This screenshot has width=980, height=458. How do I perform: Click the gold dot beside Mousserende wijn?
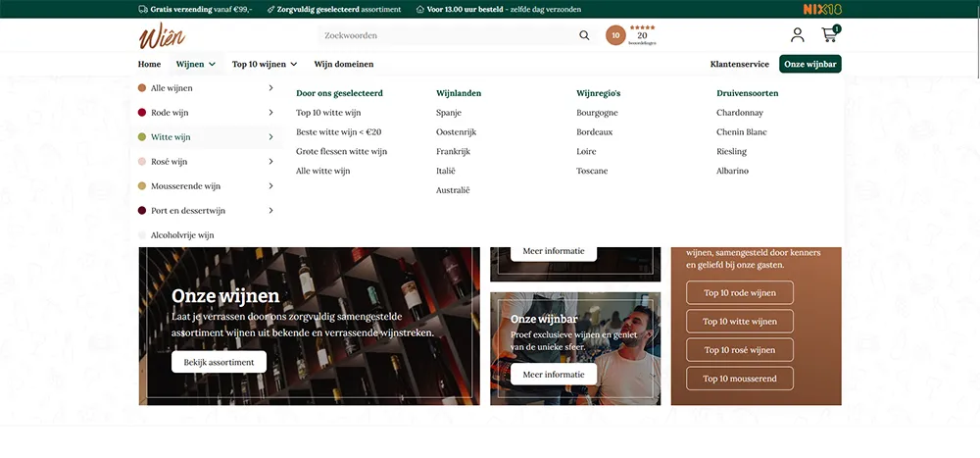[142, 185]
